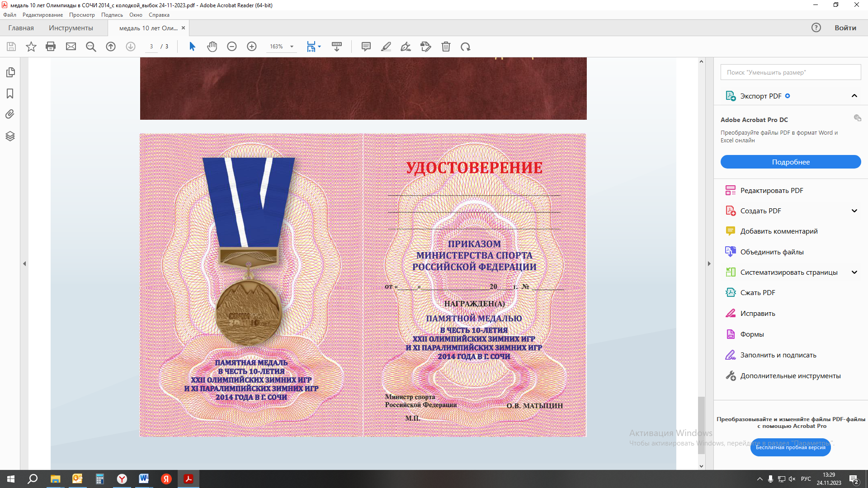868x488 pixels.
Task: Collapse the Экспорт PDF section
Action: point(854,96)
